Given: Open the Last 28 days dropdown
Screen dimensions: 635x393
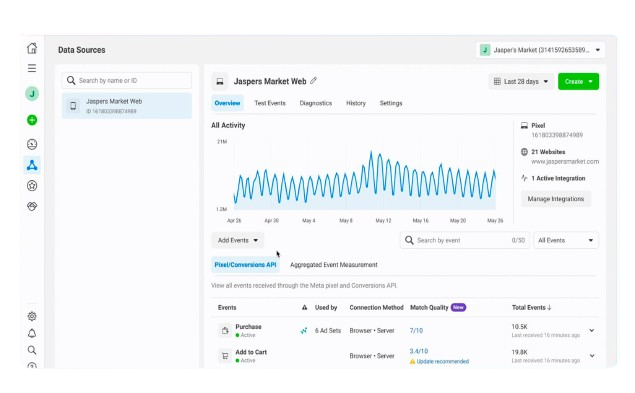Looking at the screenshot, I should coord(521,81).
